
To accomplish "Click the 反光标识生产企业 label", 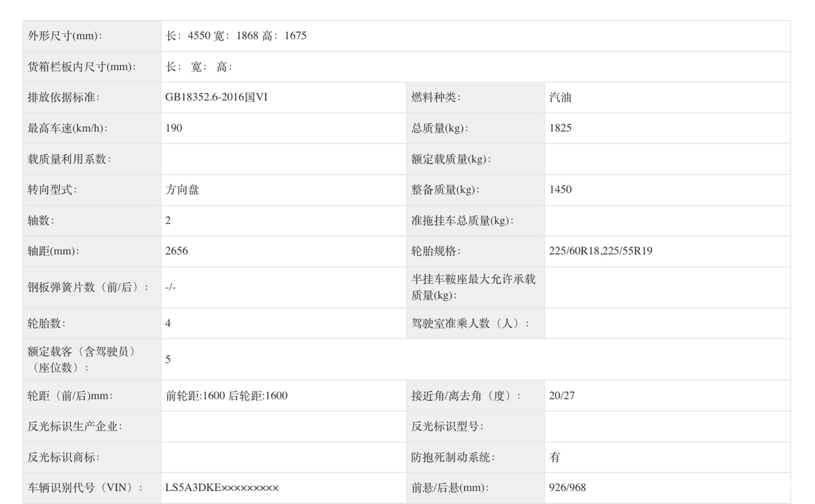I will (x=75, y=427).
